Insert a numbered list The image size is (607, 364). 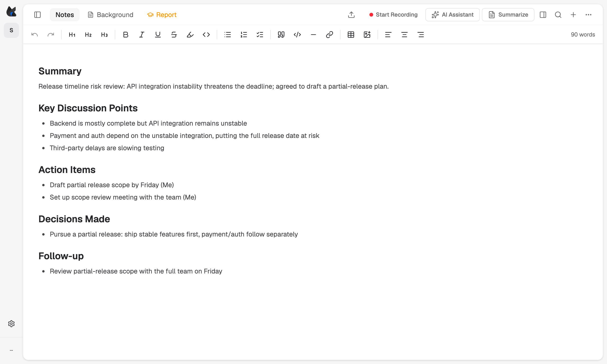[244, 35]
